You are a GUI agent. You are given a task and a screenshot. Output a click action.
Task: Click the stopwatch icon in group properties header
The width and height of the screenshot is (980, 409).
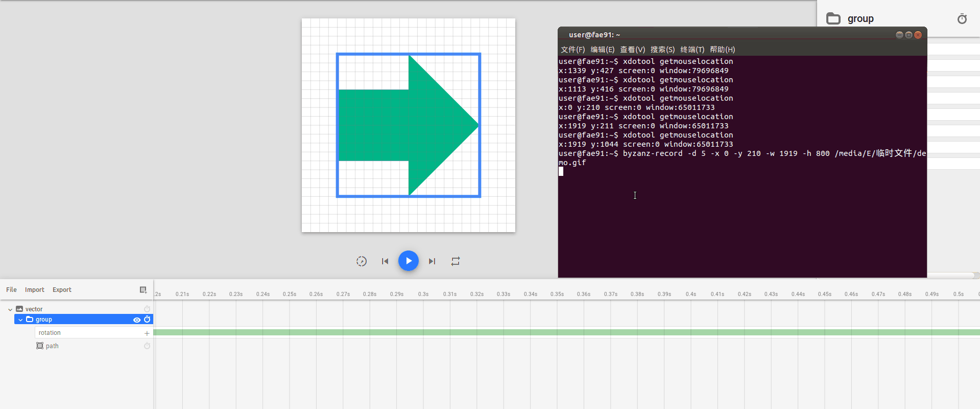(x=962, y=19)
